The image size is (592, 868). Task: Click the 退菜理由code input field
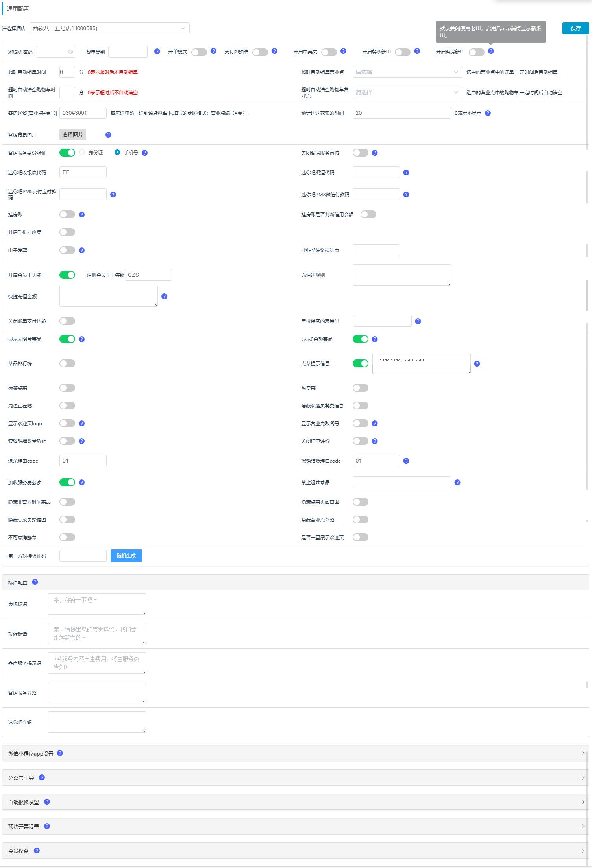(83, 461)
